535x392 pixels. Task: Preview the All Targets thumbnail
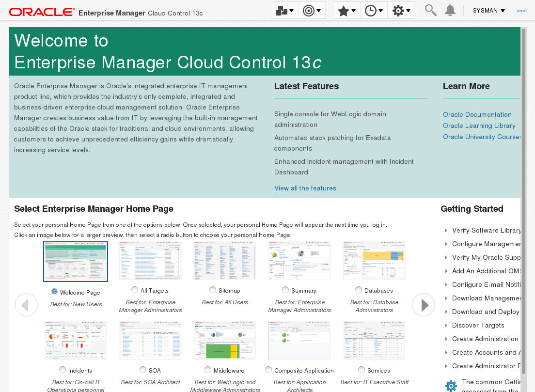pyautogui.click(x=150, y=261)
